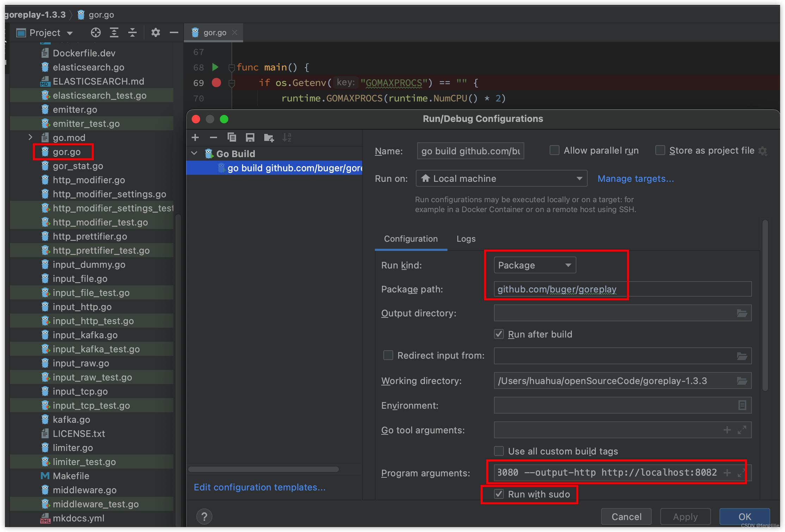Click Manage targets link
Screen dimensions: 785x532
tap(635, 179)
